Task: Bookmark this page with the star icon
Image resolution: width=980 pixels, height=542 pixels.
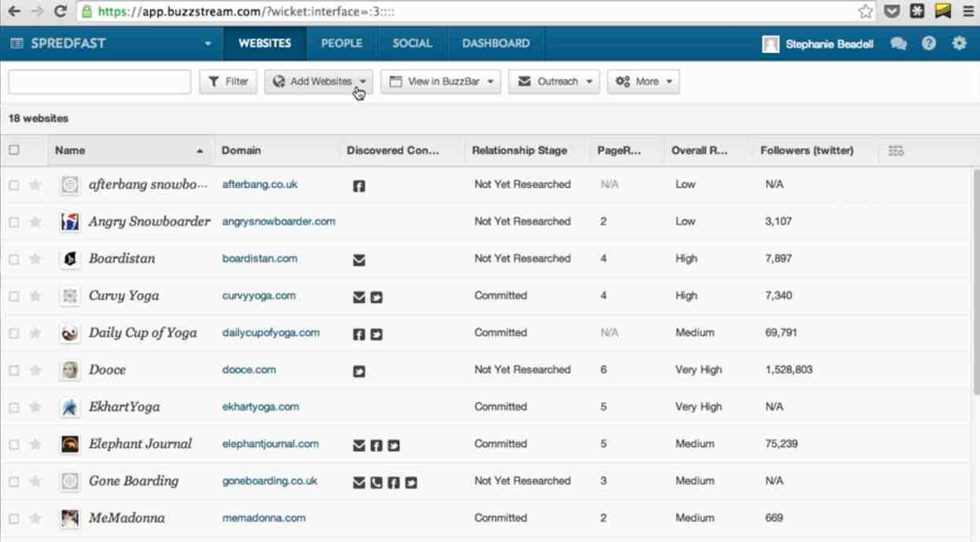Action: click(x=865, y=11)
